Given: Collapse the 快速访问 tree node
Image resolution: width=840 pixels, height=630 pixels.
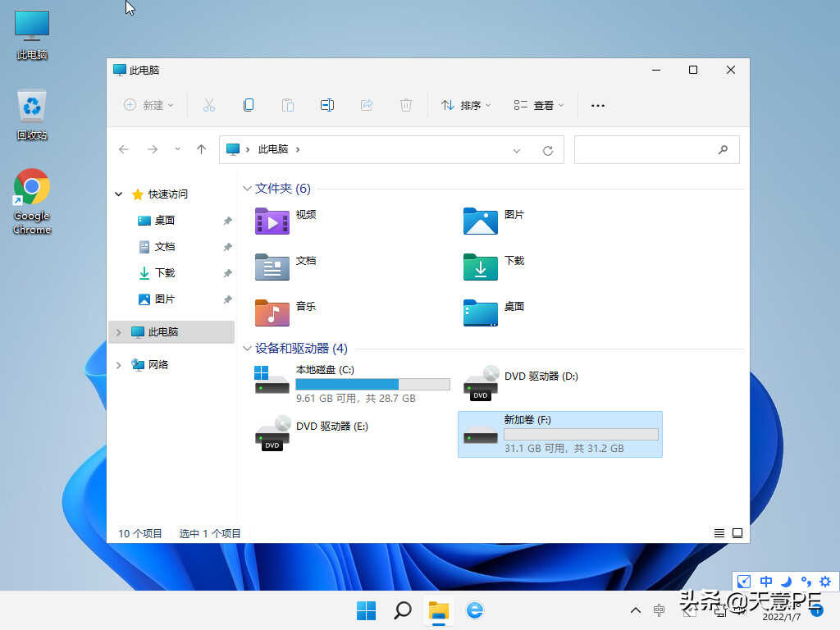Looking at the screenshot, I should tap(119, 194).
